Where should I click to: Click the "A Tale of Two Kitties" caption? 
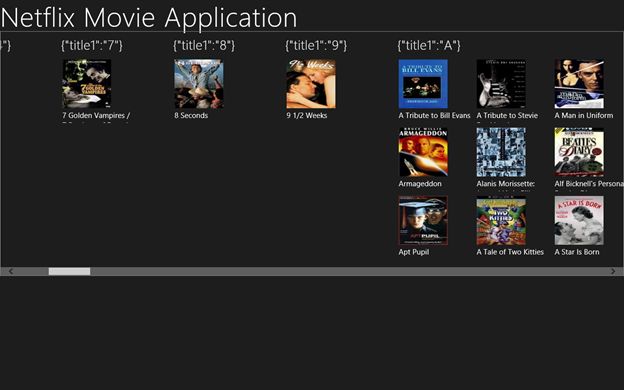click(510, 252)
